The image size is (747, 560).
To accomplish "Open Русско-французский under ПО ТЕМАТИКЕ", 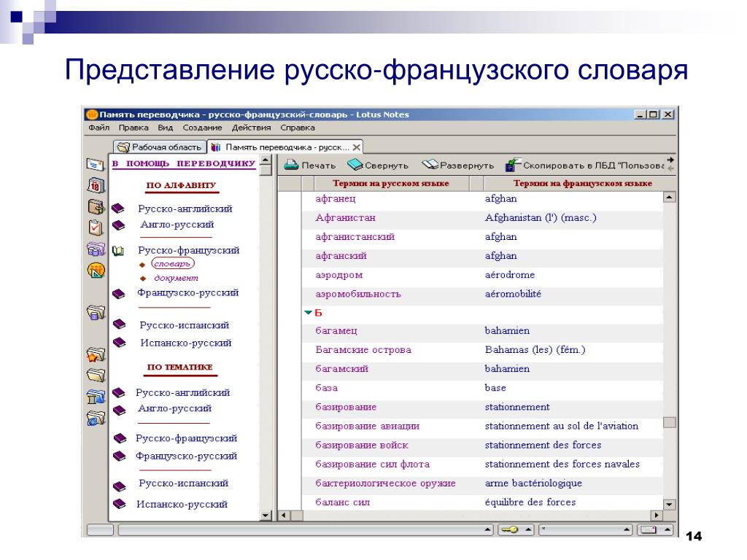I will point(186,438).
